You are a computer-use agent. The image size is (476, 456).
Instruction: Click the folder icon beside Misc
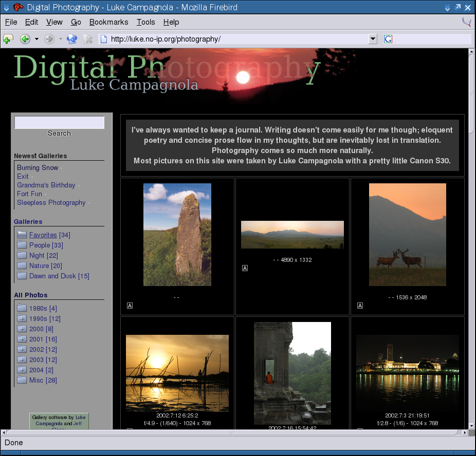pyautogui.click(x=22, y=380)
